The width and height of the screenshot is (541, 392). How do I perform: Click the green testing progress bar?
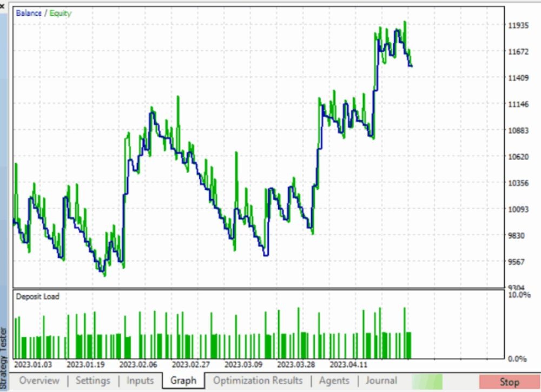[x=427, y=381]
